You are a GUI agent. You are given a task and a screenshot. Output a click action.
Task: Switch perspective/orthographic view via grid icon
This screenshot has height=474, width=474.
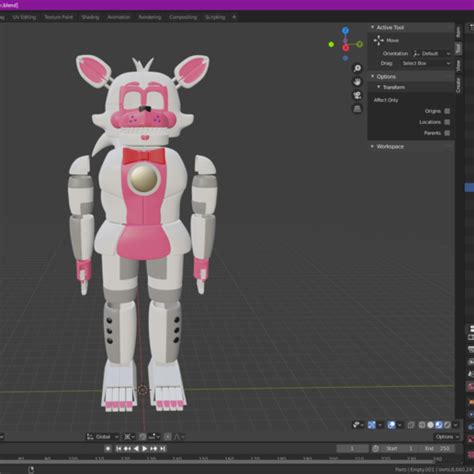357,109
